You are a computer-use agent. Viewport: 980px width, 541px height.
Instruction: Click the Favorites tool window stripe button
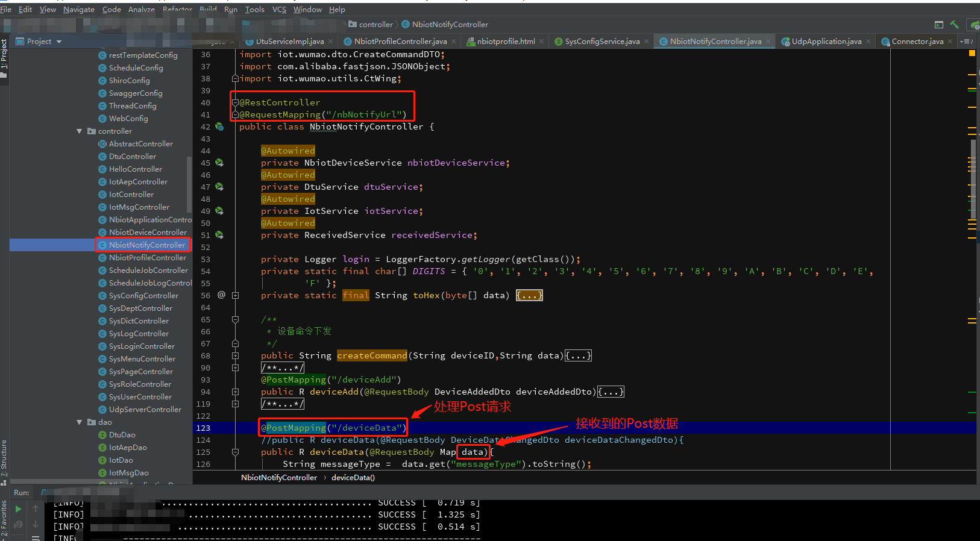(4, 518)
